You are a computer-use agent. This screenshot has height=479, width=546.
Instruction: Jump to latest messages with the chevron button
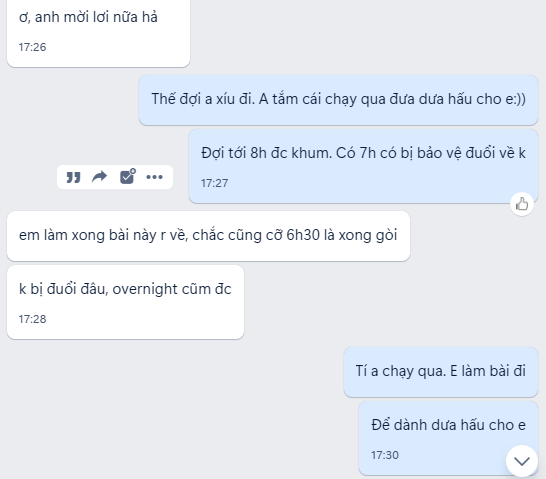click(522, 461)
